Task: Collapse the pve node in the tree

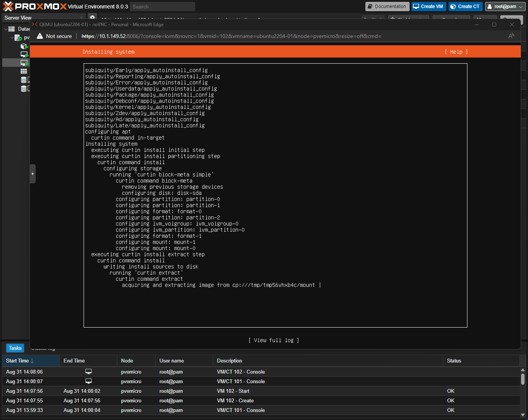Action: (12, 38)
